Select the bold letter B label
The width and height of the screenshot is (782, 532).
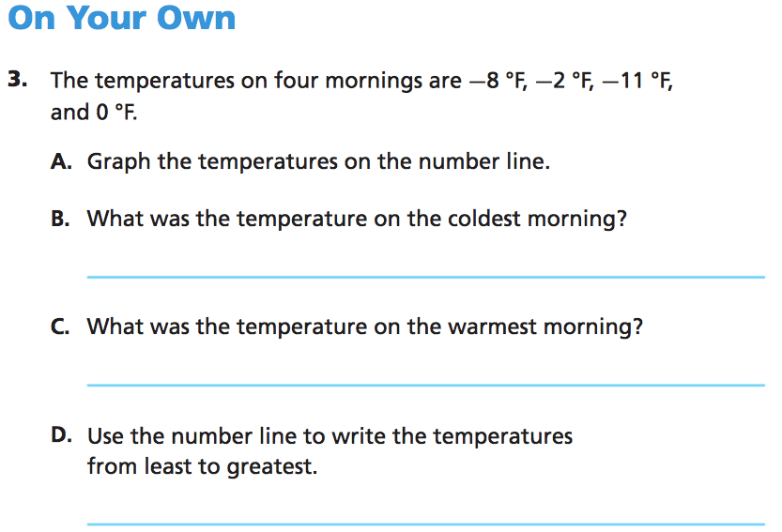click(61, 220)
